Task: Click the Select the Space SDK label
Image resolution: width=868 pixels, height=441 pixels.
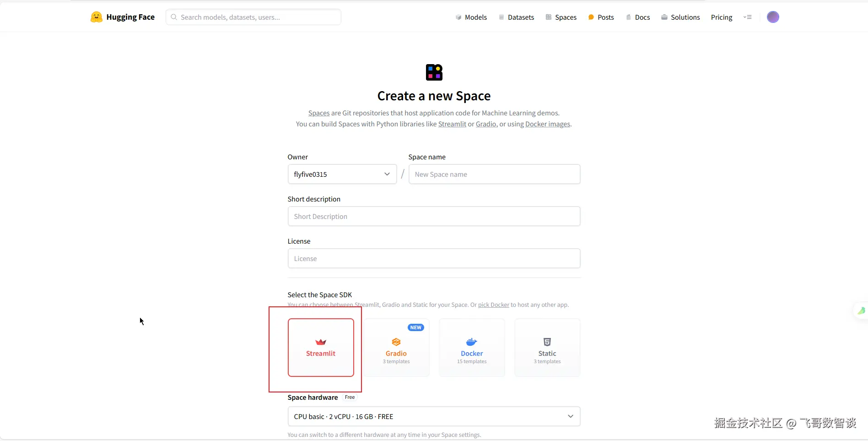Action: (x=320, y=294)
